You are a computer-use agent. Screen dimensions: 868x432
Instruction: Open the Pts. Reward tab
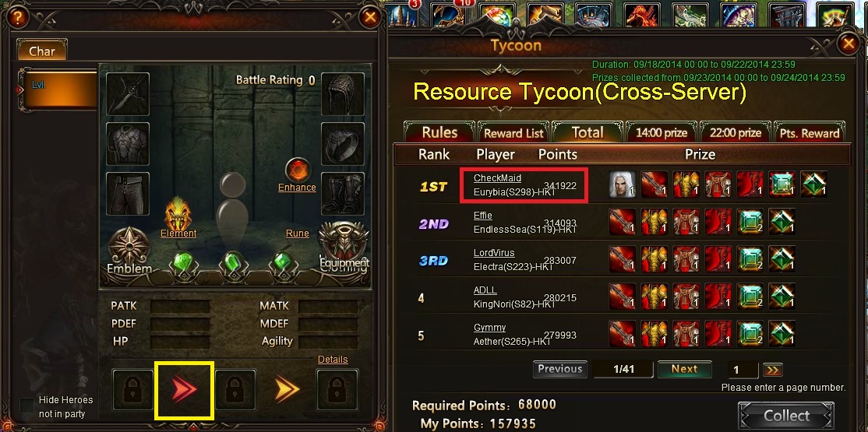[810, 133]
